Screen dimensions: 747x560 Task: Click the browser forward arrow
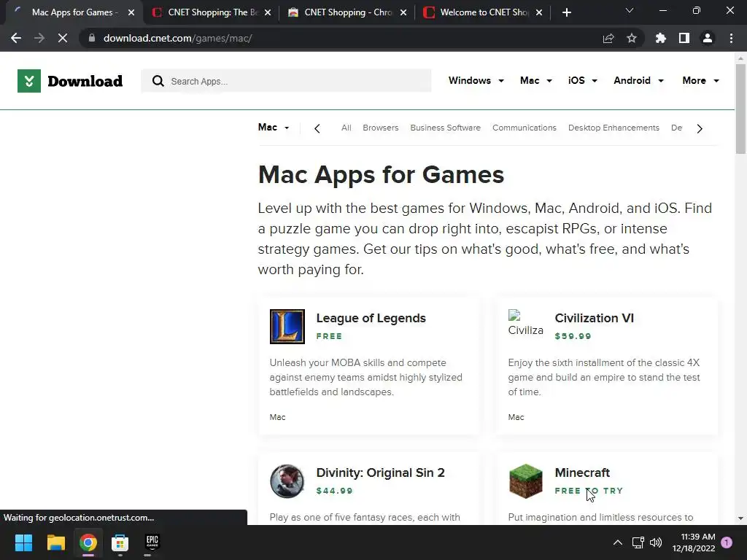point(39,38)
